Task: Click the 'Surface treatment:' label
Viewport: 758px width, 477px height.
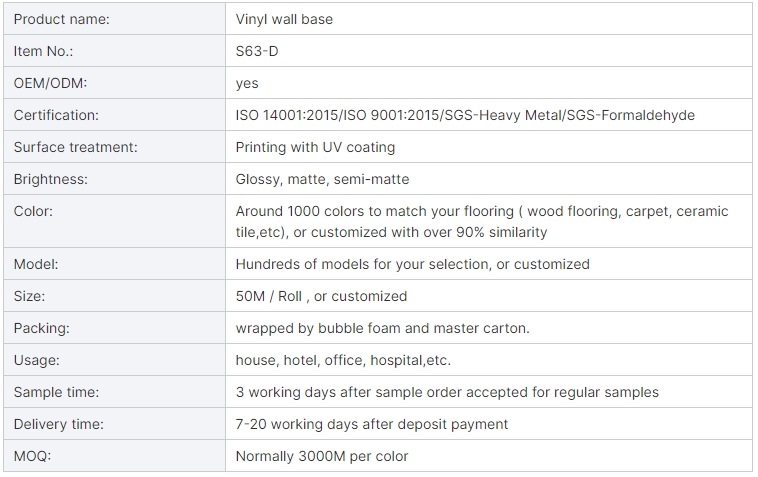Action: 76,147
